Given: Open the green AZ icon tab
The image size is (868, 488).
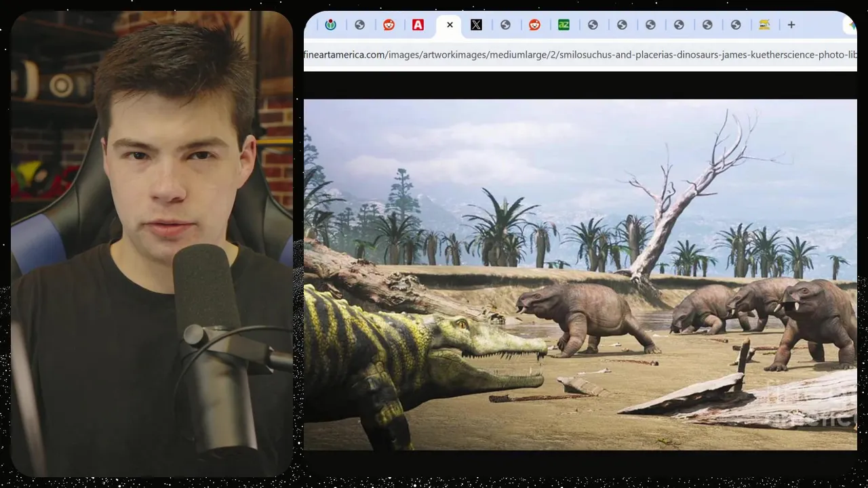Looking at the screenshot, I should pos(564,25).
